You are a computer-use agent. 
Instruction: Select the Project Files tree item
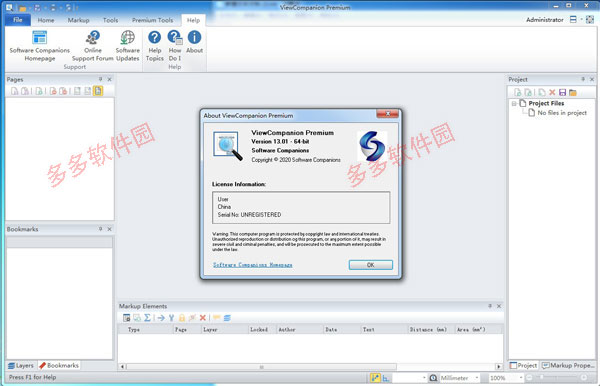pyautogui.click(x=546, y=103)
